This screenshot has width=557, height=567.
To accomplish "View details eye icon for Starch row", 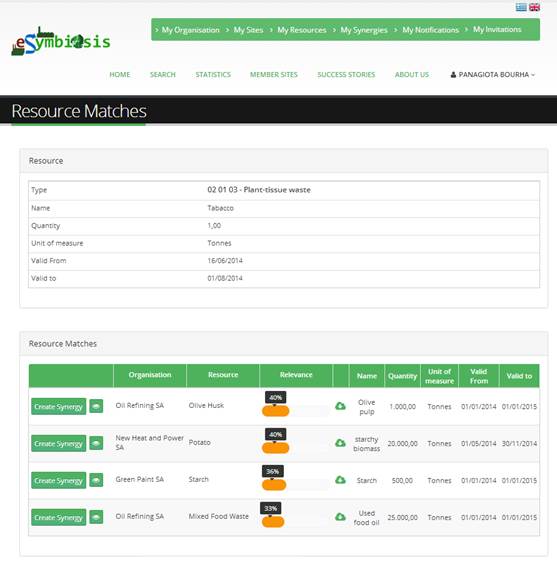I will pyautogui.click(x=96, y=480).
